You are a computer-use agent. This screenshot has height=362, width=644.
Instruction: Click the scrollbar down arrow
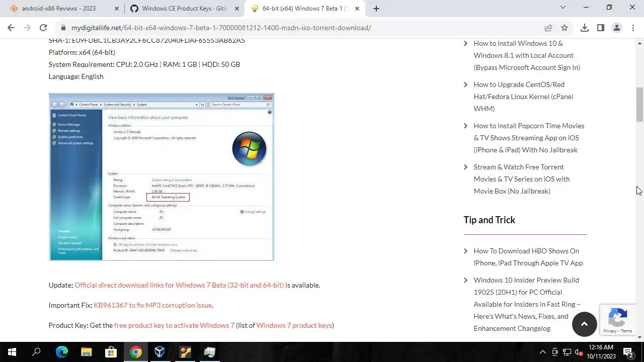coord(639,337)
